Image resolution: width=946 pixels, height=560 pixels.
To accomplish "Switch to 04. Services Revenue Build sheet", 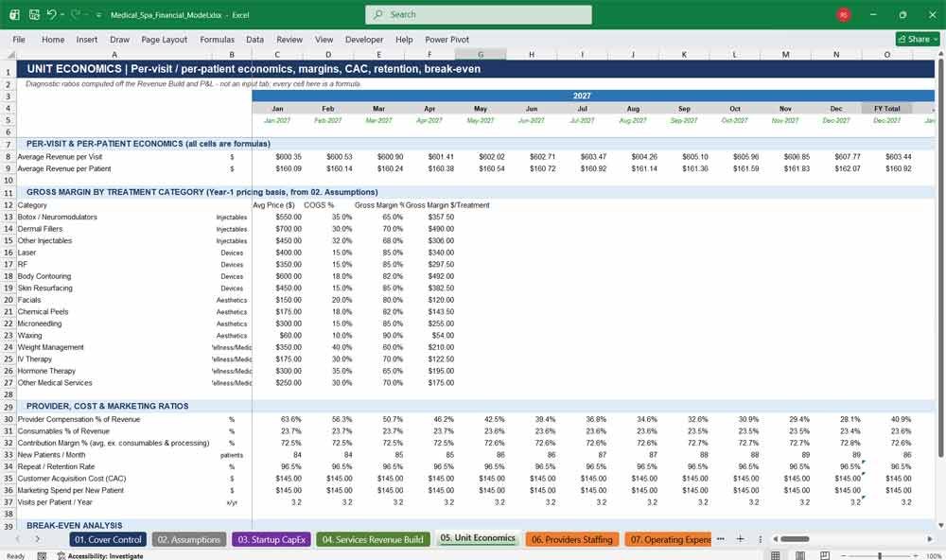I will [x=373, y=539].
